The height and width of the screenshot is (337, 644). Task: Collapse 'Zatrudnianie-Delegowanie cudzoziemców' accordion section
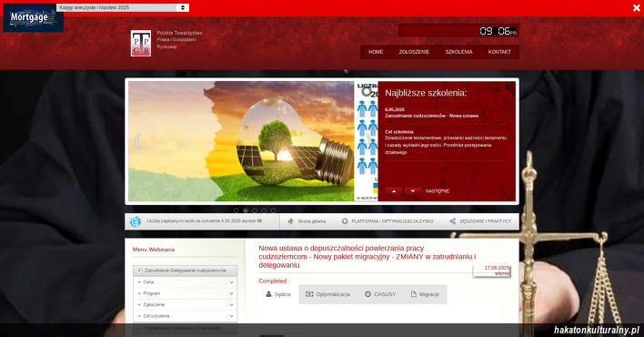186,271
